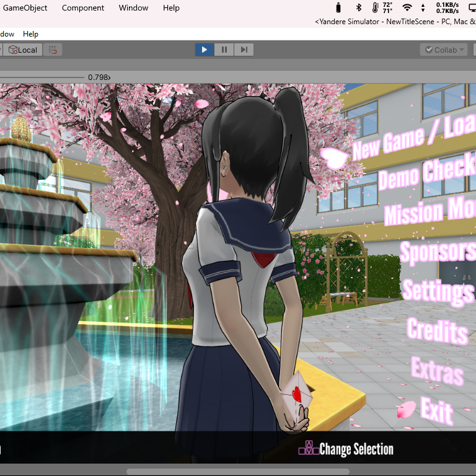Screen dimensions: 476x476
Task: Adjust the game view scale slider
Action: point(42,77)
